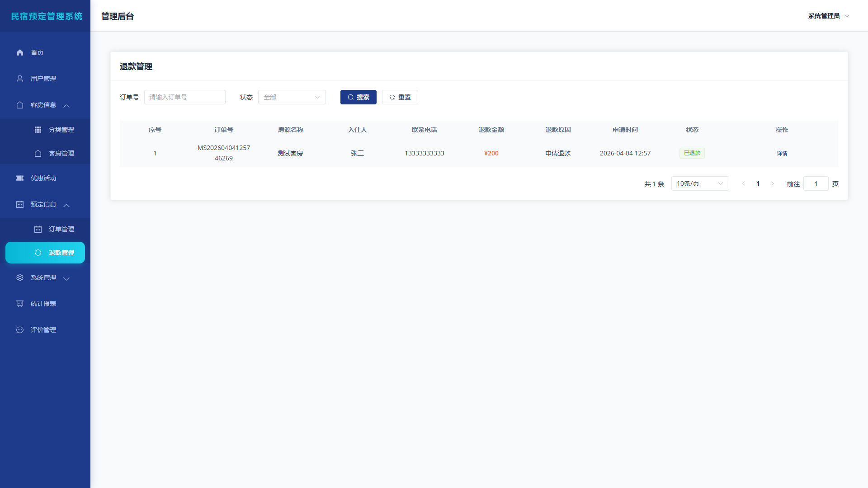
Task: Click the user icon for 用户管理
Action: coord(20,79)
